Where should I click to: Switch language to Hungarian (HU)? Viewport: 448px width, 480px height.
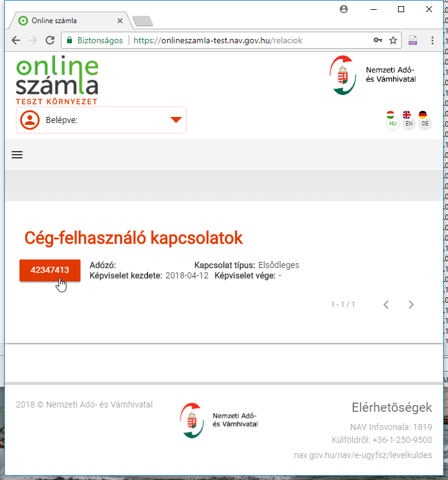click(393, 120)
